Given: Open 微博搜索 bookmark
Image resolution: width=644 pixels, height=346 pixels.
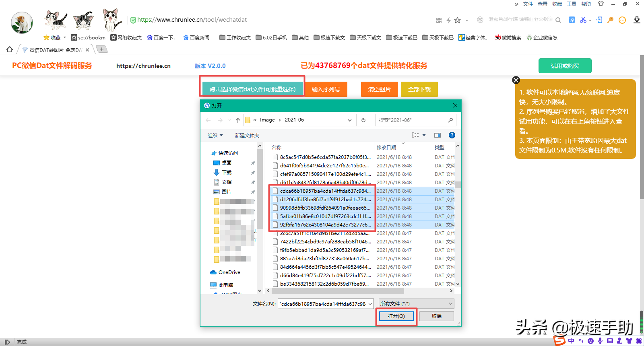Looking at the screenshot, I should (x=508, y=37).
